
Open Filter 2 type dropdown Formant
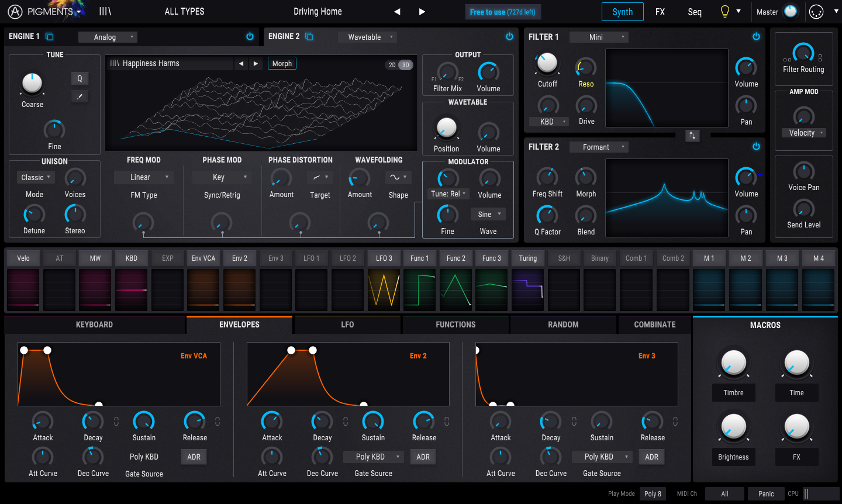(x=599, y=147)
